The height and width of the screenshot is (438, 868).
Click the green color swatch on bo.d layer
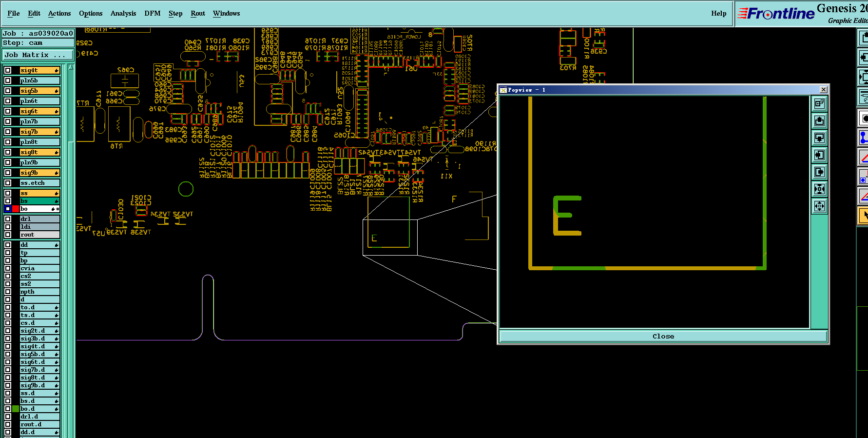[16, 409]
